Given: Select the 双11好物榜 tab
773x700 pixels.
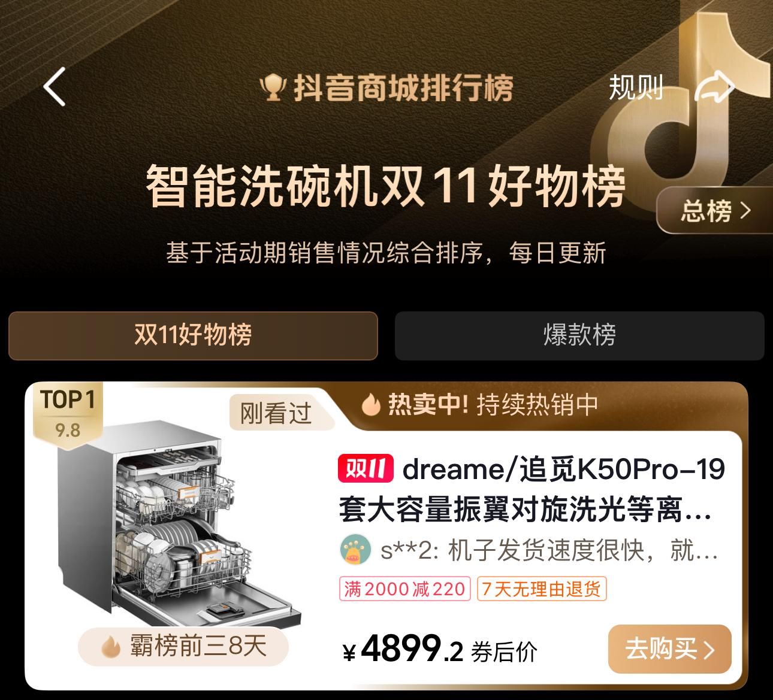Looking at the screenshot, I should pyautogui.click(x=193, y=335).
